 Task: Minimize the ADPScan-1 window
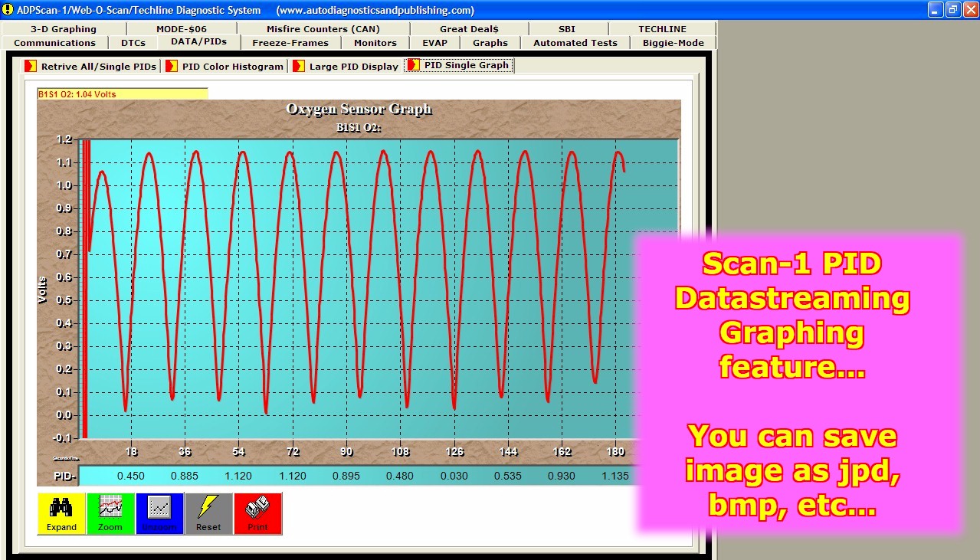click(x=936, y=10)
